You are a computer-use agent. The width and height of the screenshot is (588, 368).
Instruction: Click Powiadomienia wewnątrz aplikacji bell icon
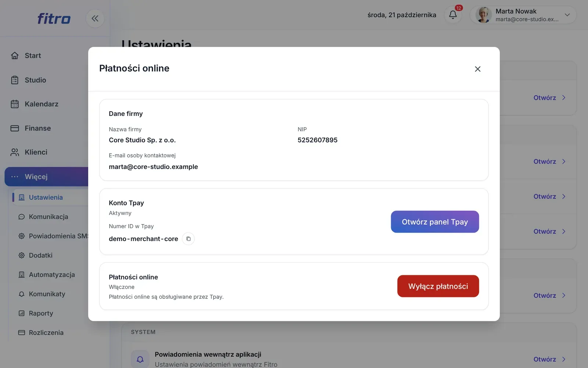pyautogui.click(x=140, y=359)
